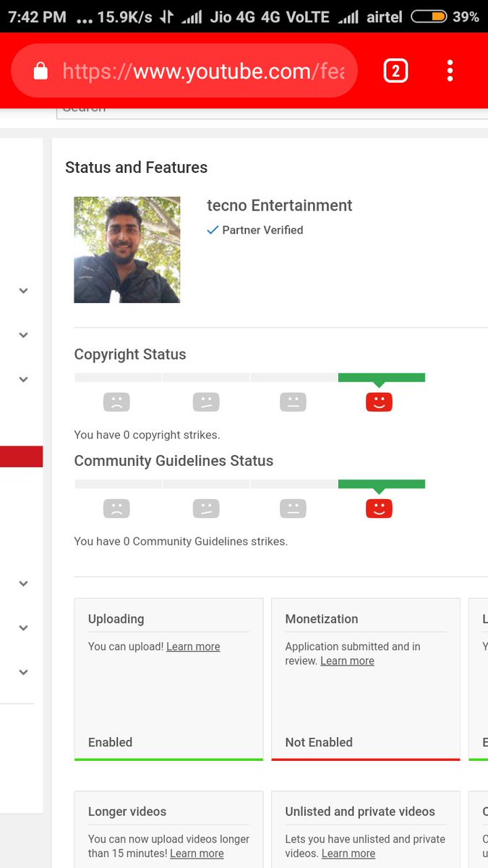Screen dimensions: 488x868
Task: Click the Enabled status on Uploading card
Action: pos(111,742)
